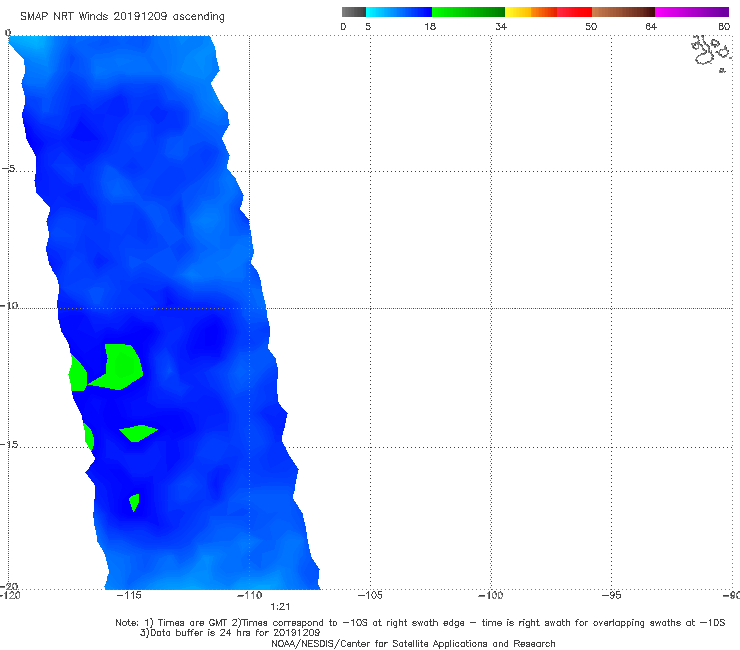Click the magenta-purple segment of the color bar
740x650 pixels.
click(692, 12)
